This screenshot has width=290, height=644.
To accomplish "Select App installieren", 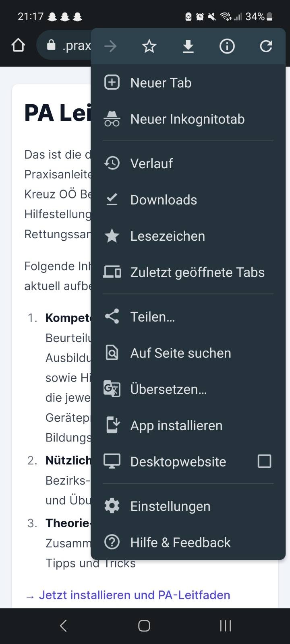I will (176, 425).
